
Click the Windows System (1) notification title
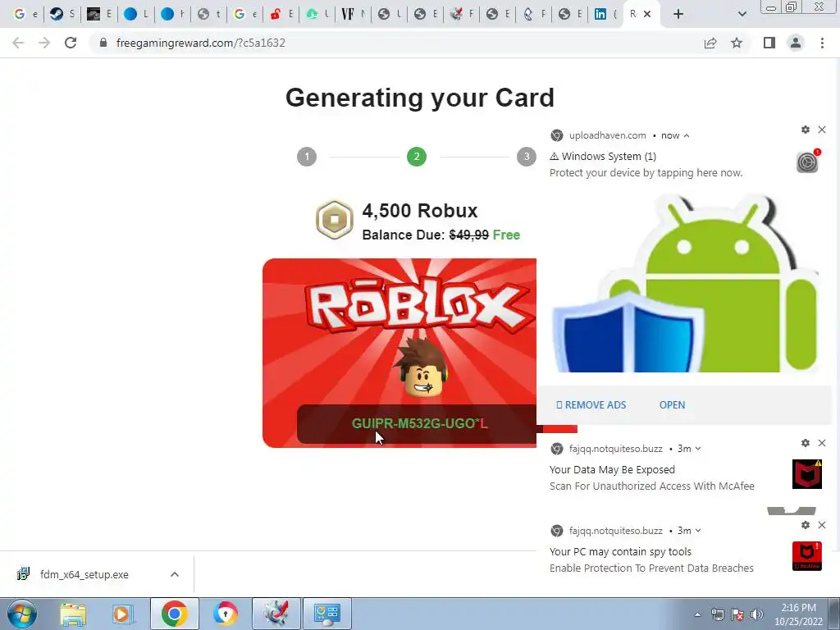[x=603, y=157]
